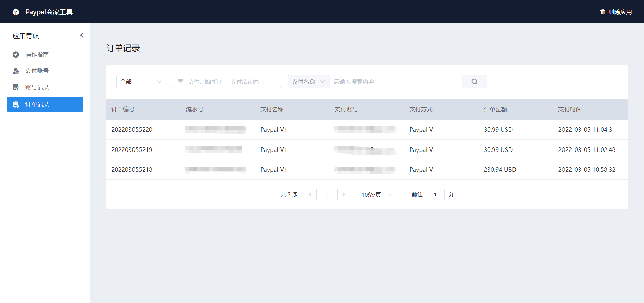Click the 账号记录 edit-note icon

coord(16,87)
